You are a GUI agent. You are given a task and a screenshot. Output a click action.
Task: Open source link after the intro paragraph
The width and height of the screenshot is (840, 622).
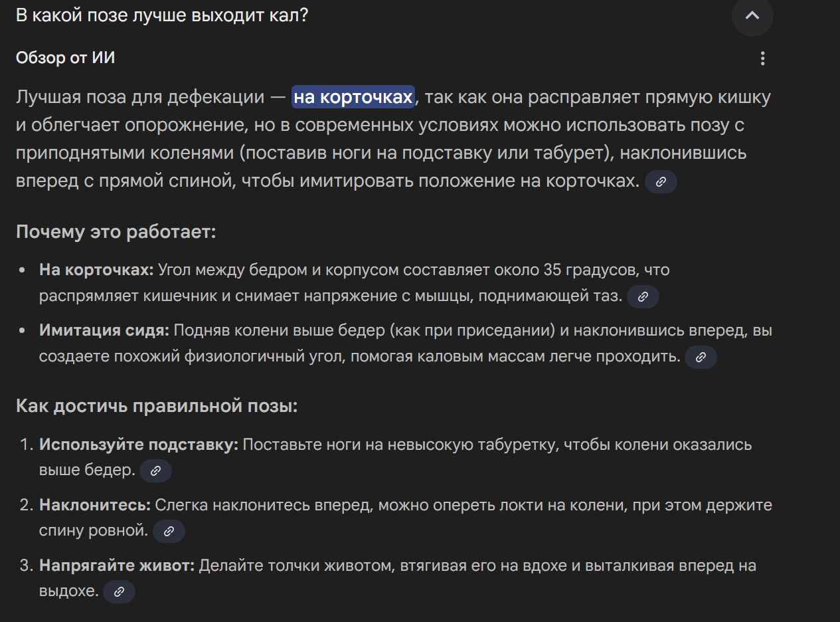click(x=661, y=181)
